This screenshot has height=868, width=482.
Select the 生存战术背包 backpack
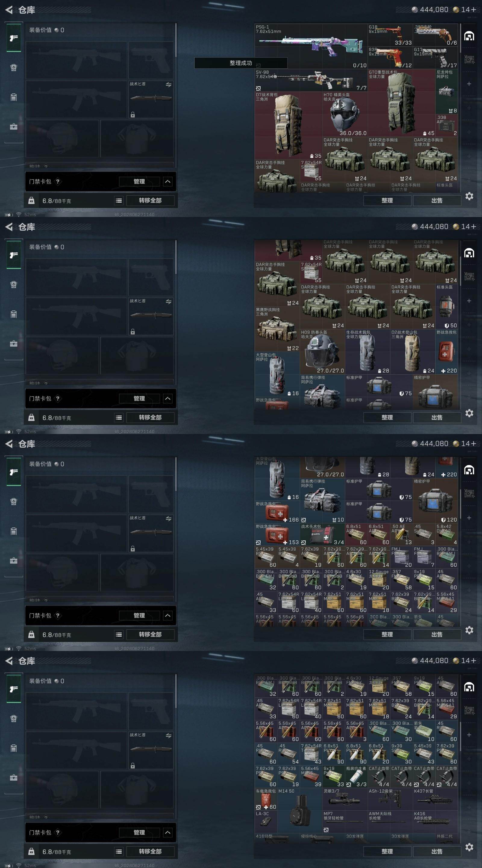coord(368,352)
